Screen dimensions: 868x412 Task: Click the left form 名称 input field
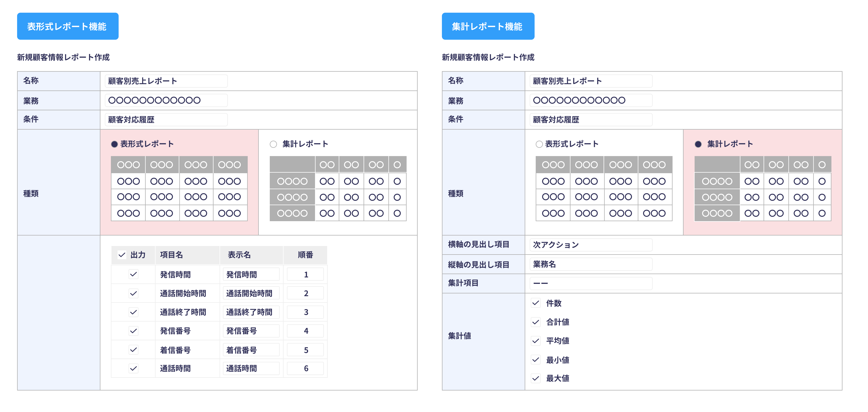(166, 81)
